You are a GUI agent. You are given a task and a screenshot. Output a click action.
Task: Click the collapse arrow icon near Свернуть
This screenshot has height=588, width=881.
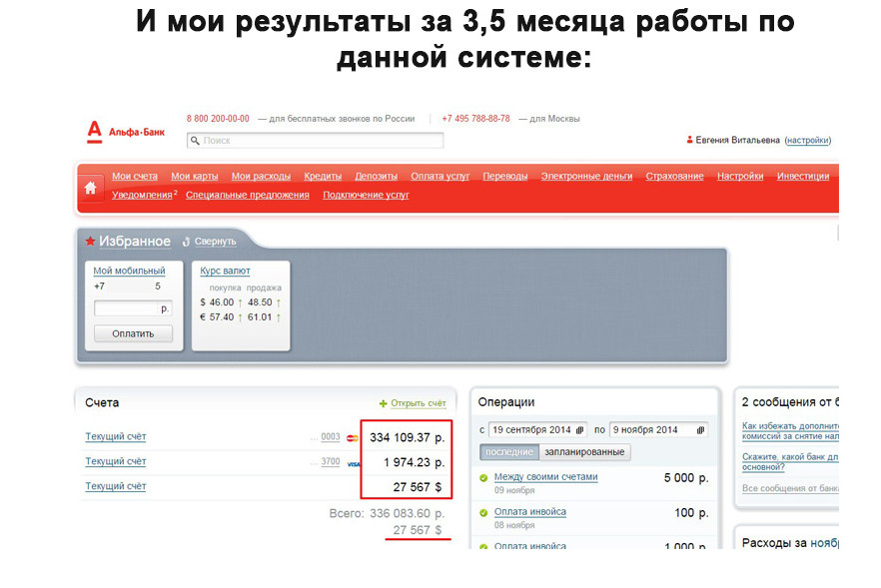point(187,242)
